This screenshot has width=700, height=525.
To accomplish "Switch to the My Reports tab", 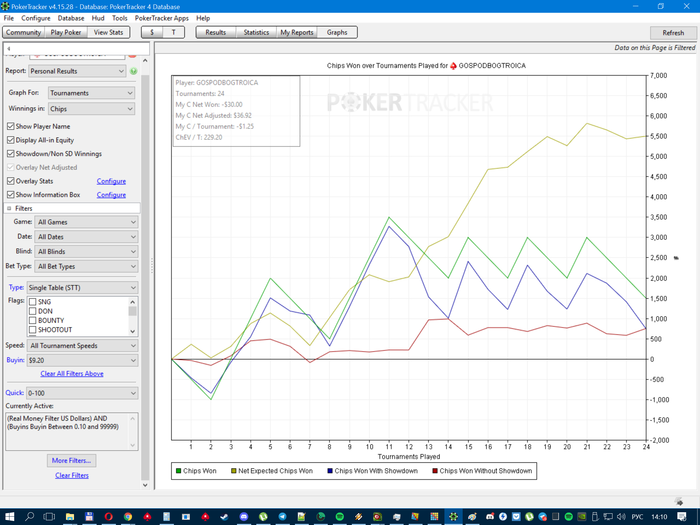I will (297, 33).
